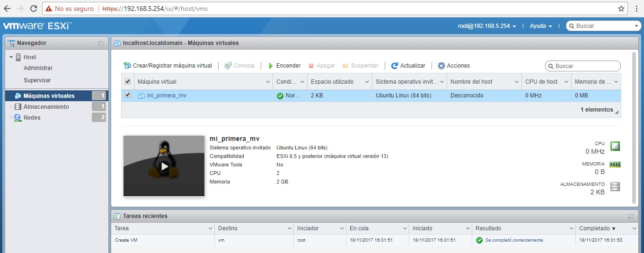
Task: Click the Actualizar button
Action: [408, 66]
